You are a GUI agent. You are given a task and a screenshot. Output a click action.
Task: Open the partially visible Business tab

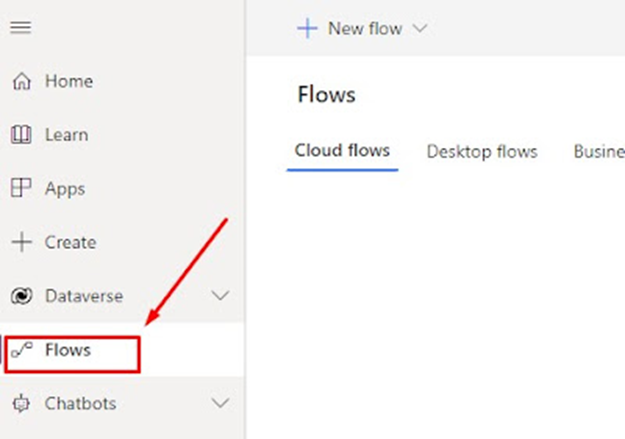pos(598,152)
